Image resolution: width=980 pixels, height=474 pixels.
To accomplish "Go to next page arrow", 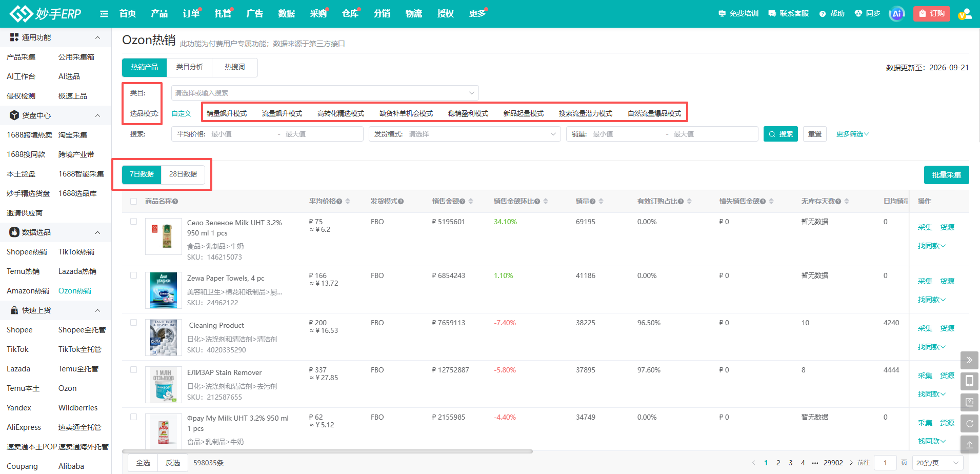I will (851, 463).
